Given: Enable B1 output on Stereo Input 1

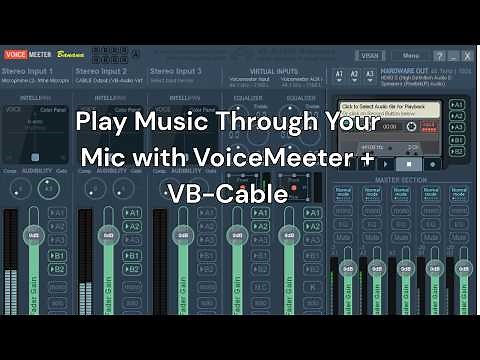Looking at the screenshot, I should coord(57,255).
